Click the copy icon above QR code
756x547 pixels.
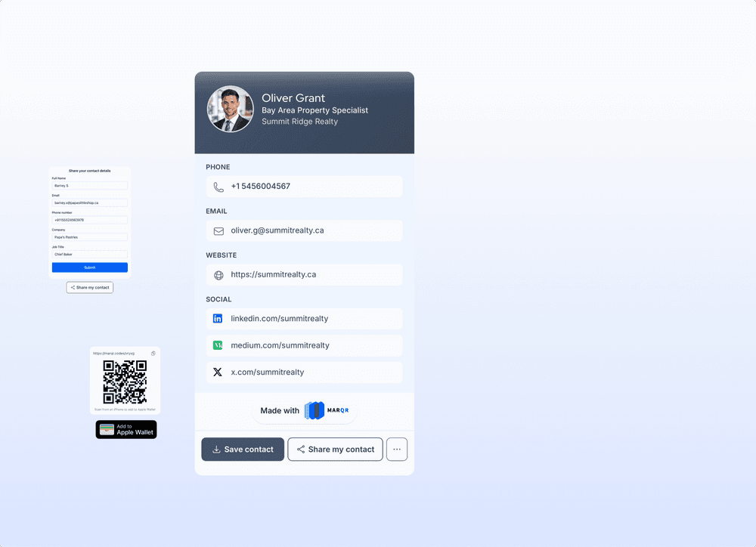153,354
